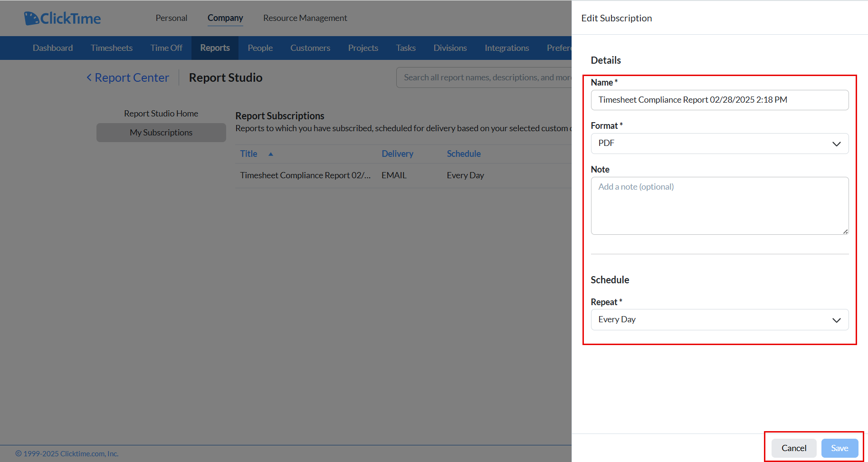Screen dimensions: 868x462
Task: Open Report Studio Home
Action: (161, 114)
